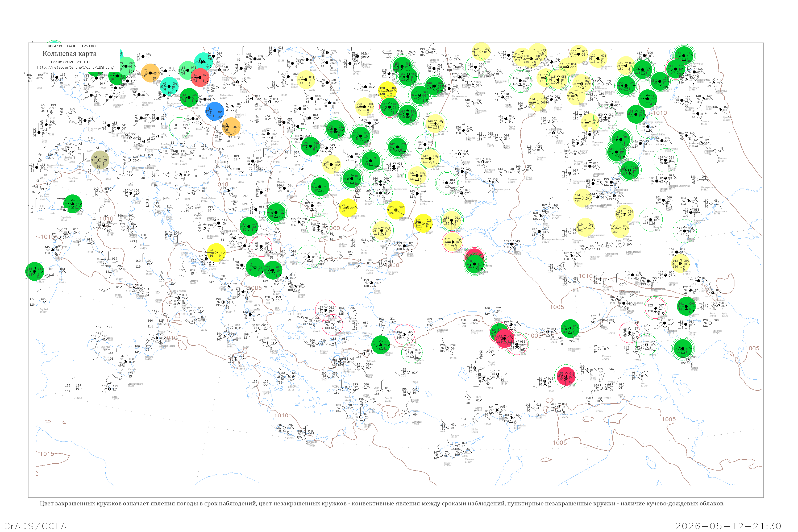The image size is (798, 532).
Task: Select the yellow station circle above Городовиковск
Action: (x=585, y=227)
